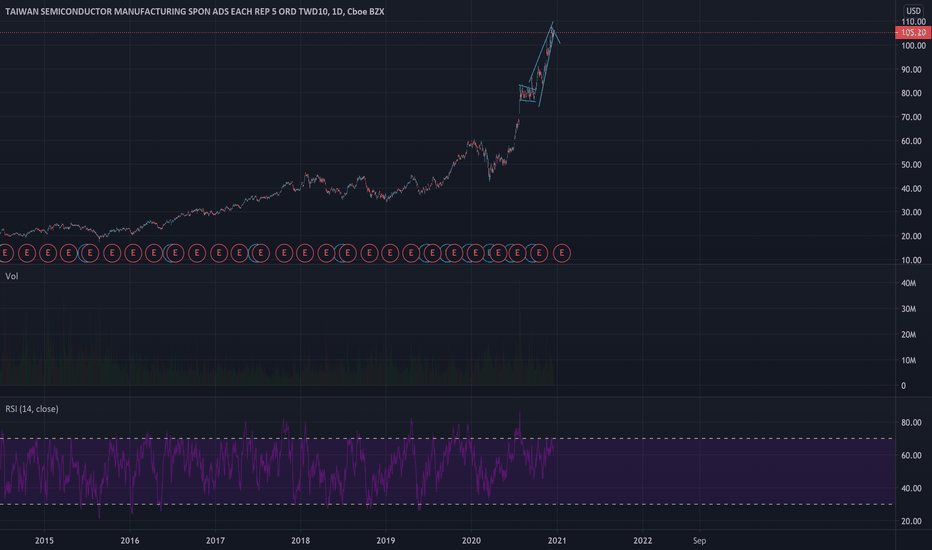
Task: Click the red 105.20 current price label
Action: (x=913, y=33)
